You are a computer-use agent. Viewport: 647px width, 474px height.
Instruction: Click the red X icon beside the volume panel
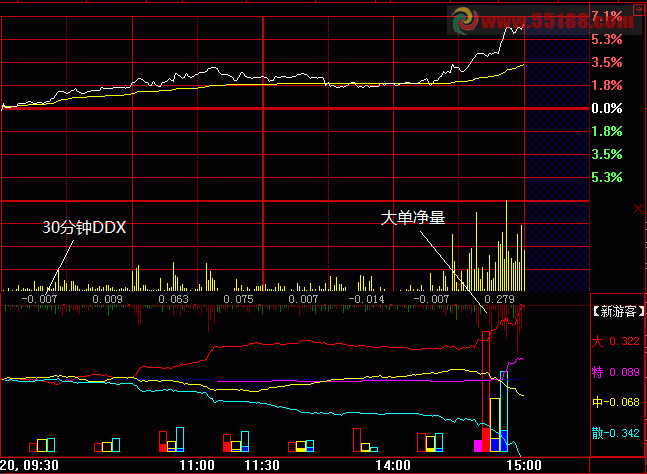[x=638, y=209]
